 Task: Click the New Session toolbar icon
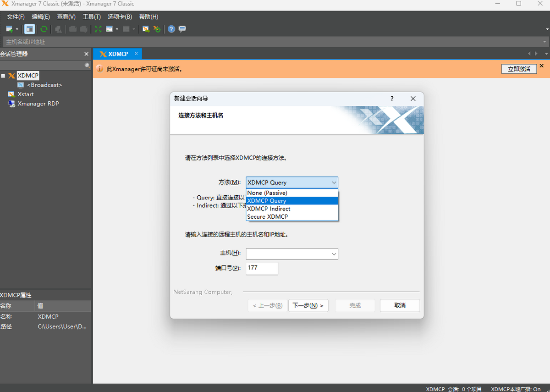point(9,29)
